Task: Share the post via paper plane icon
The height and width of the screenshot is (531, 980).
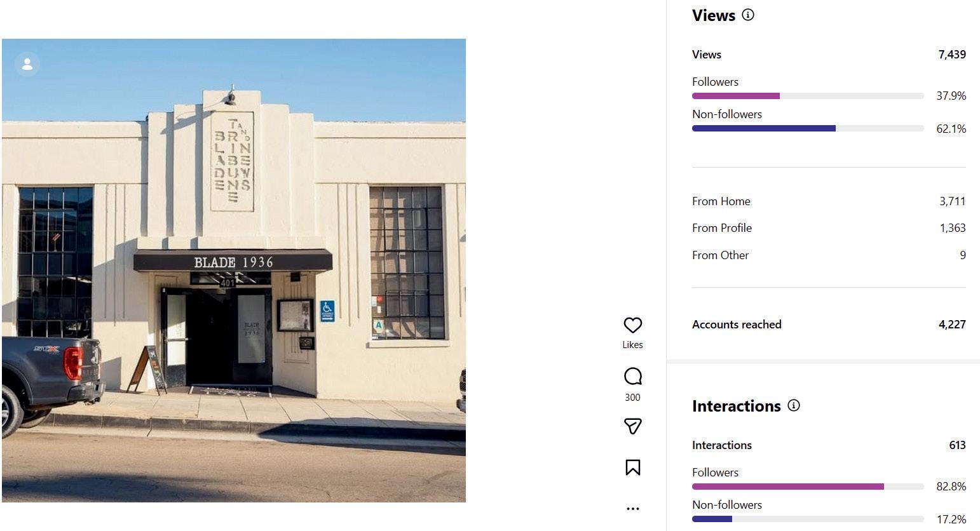Action: 632,426
